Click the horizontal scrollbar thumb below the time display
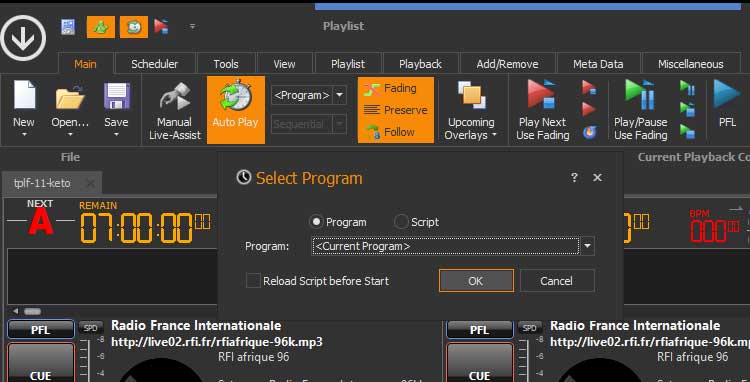This screenshot has width=750, height=382. point(32,311)
